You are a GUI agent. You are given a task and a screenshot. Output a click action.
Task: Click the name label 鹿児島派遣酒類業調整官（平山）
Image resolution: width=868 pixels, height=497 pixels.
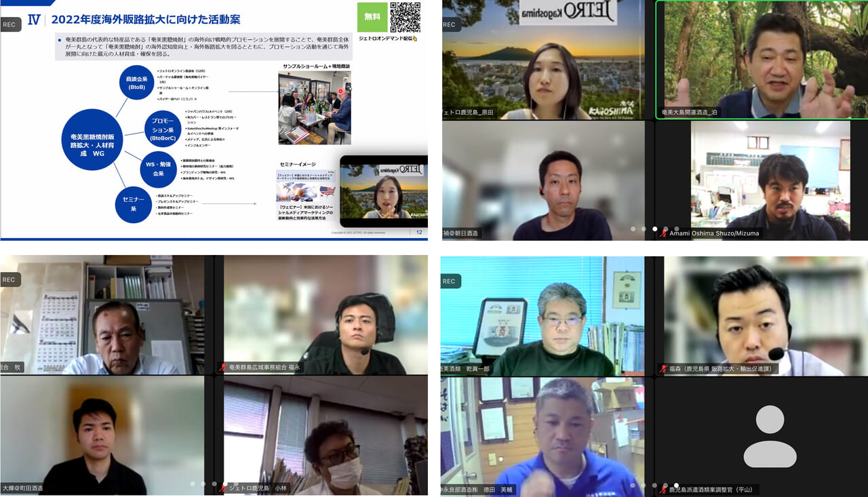coord(711,489)
